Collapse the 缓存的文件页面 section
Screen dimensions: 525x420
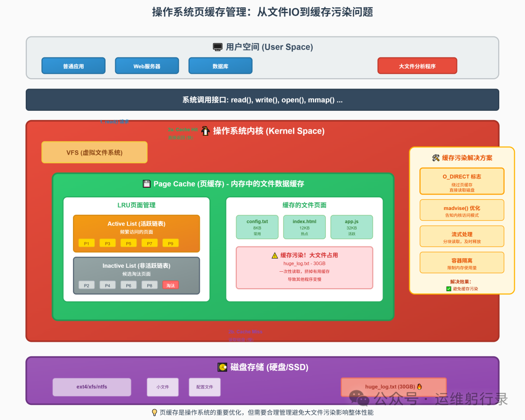(x=305, y=205)
